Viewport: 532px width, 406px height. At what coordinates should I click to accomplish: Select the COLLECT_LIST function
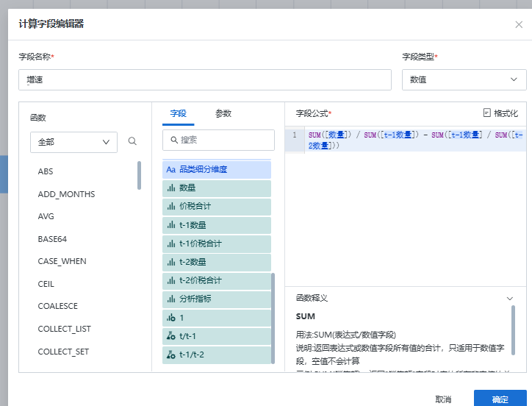(65, 329)
